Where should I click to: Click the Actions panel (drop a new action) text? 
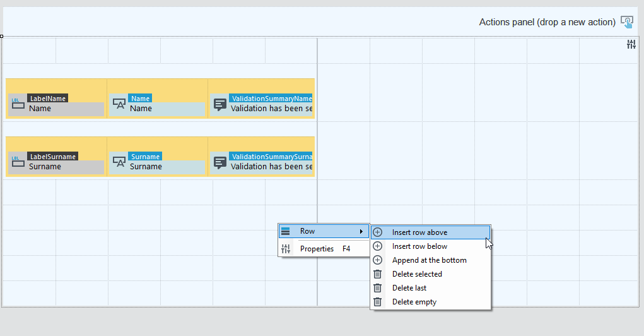click(547, 22)
